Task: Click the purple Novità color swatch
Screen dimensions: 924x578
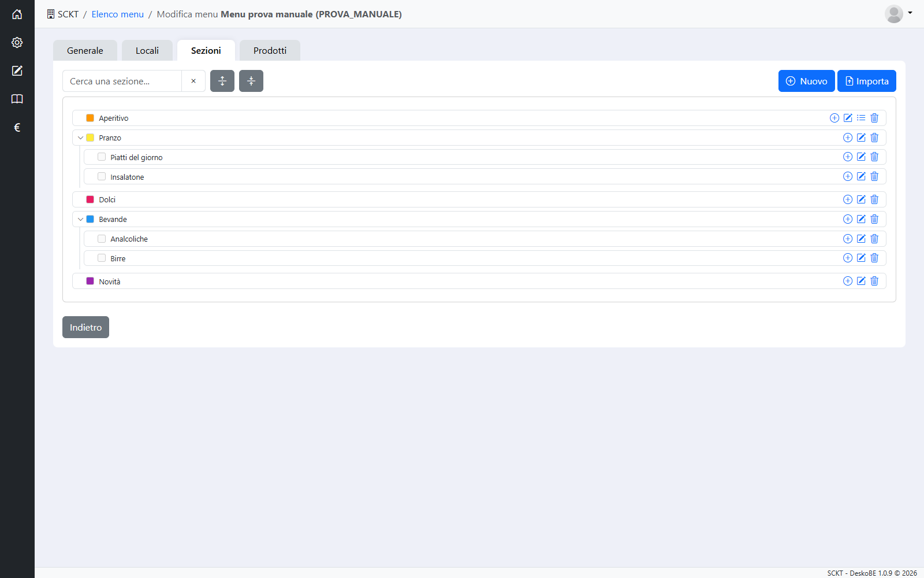Action: click(90, 281)
